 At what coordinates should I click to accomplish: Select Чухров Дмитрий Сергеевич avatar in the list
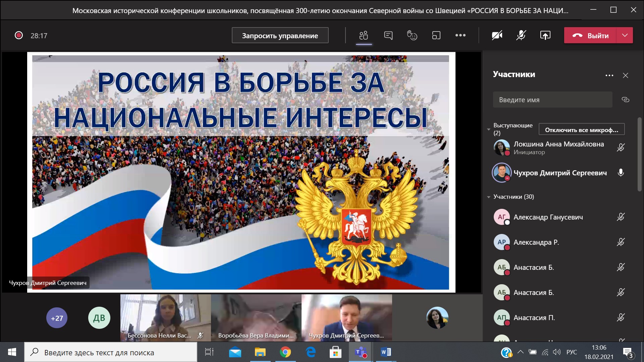(x=501, y=173)
